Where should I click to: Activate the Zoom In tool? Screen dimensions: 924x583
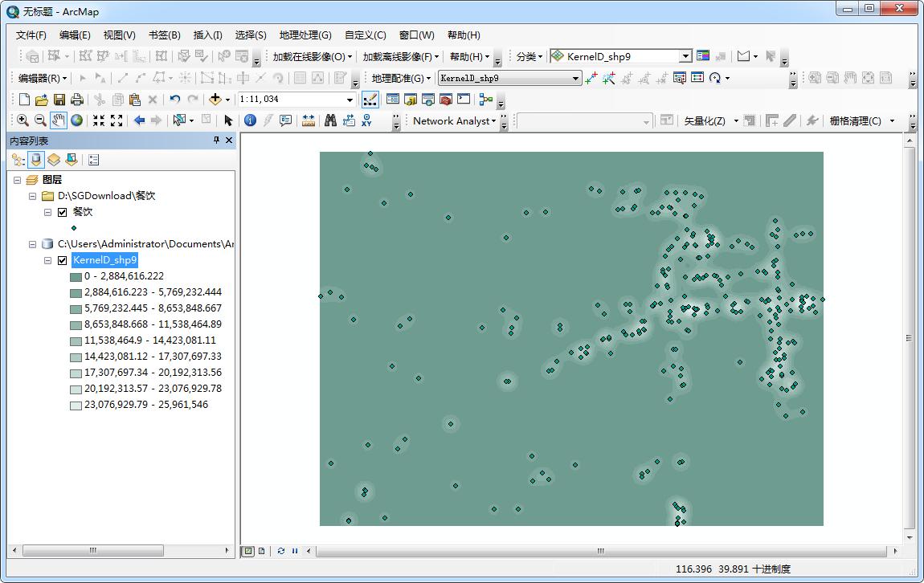[x=20, y=120]
